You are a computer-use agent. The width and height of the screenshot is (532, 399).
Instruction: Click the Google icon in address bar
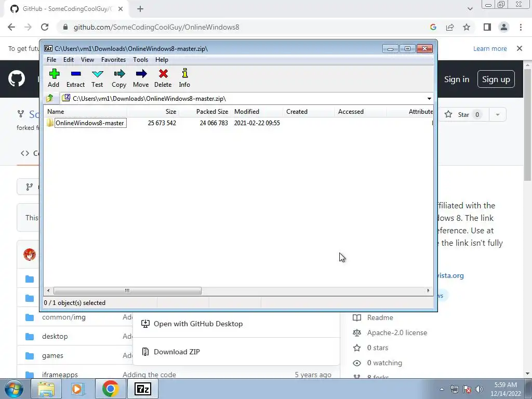tap(433, 27)
